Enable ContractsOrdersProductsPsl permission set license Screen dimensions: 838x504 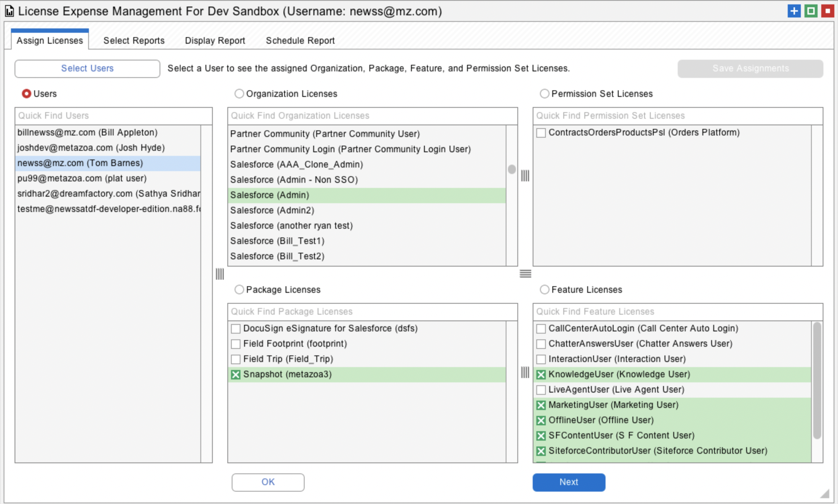(x=541, y=133)
